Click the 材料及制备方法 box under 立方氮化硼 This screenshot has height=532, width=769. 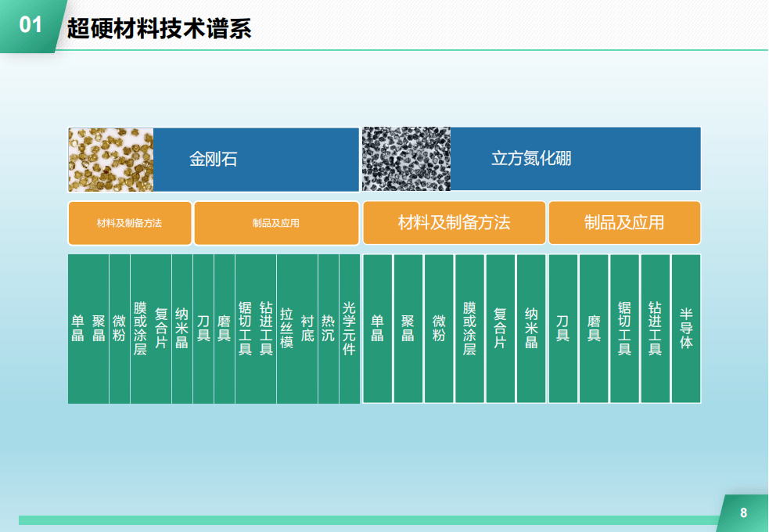coord(455,223)
